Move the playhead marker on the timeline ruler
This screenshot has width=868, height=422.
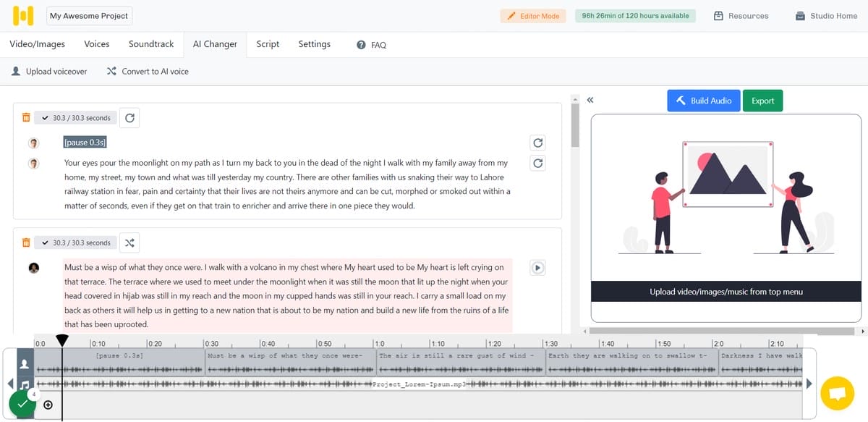[x=62, y=340]
